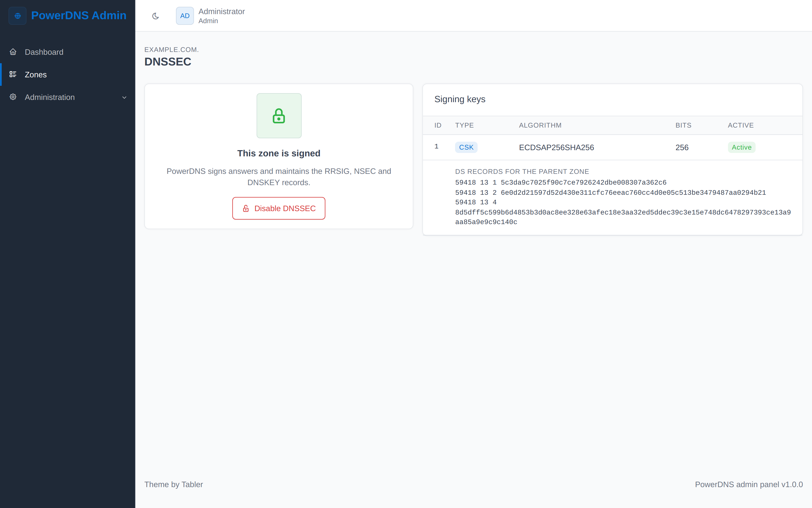Expand the Administration chevron arrow

[124, 97]
